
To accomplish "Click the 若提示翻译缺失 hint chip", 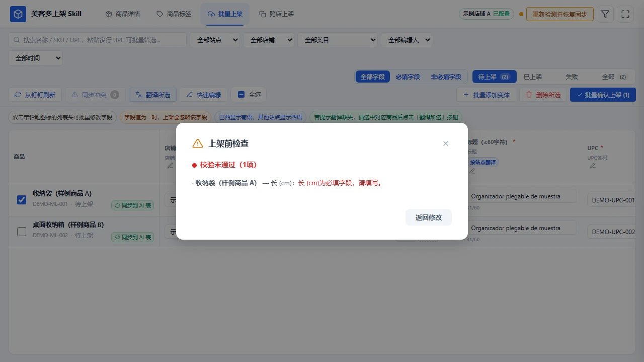I will [x=386, y=117].
